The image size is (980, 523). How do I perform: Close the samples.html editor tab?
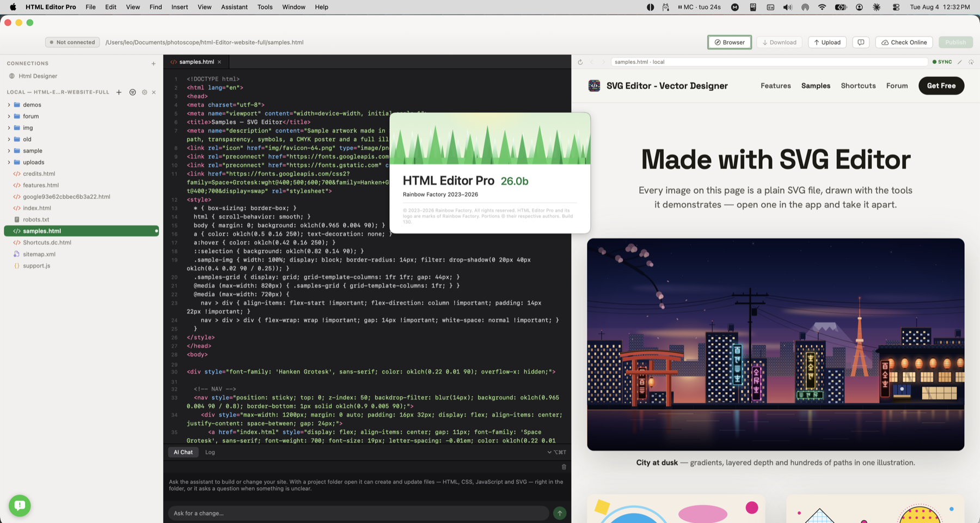(x=219, y=62)
